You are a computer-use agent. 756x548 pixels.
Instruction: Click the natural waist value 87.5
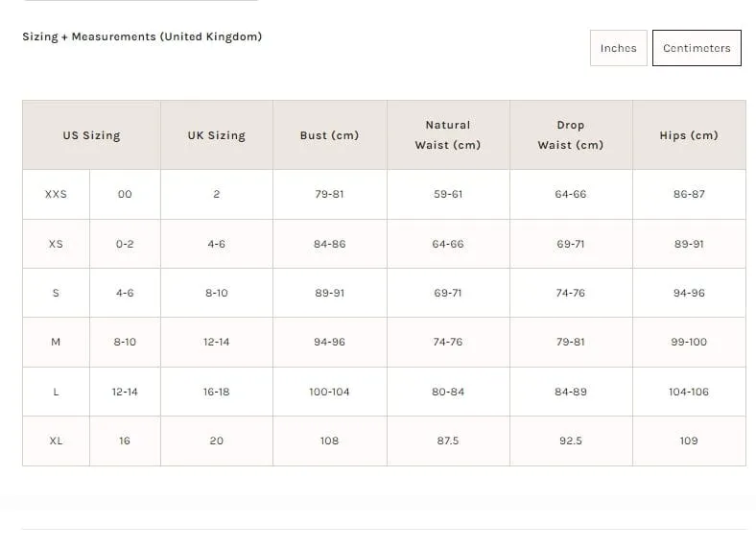[448, 441]
